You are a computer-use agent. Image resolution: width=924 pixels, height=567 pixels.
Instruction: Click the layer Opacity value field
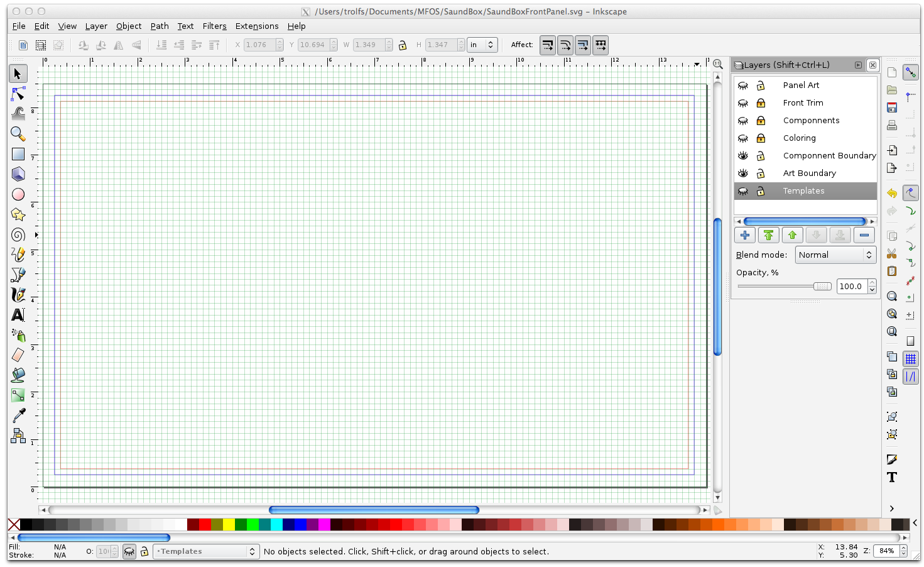coord(851,286)
